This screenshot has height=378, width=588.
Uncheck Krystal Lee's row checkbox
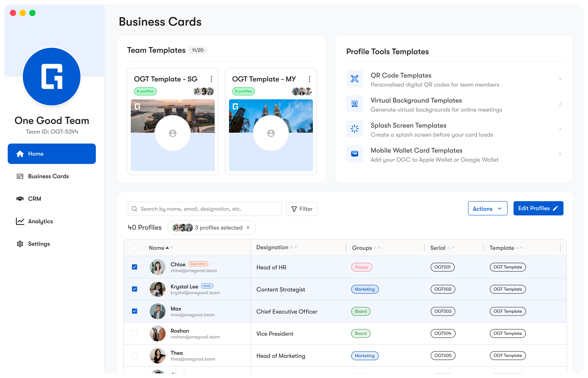(135, 289)
